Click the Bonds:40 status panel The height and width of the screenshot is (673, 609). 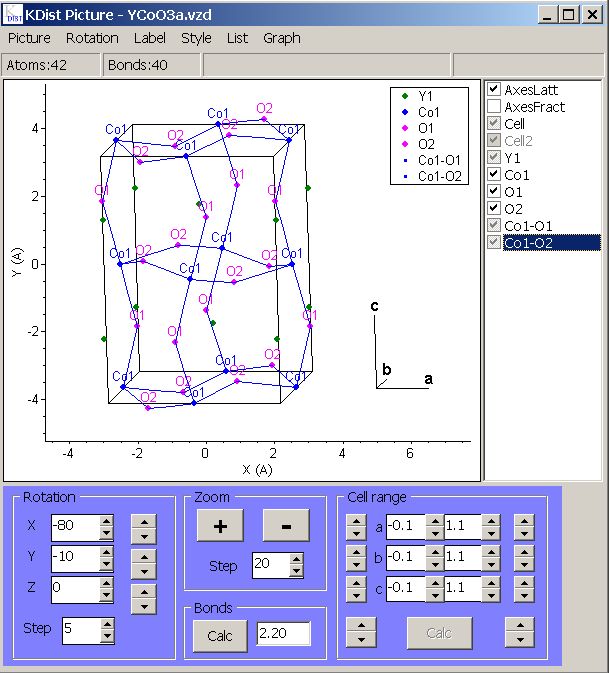151,65
